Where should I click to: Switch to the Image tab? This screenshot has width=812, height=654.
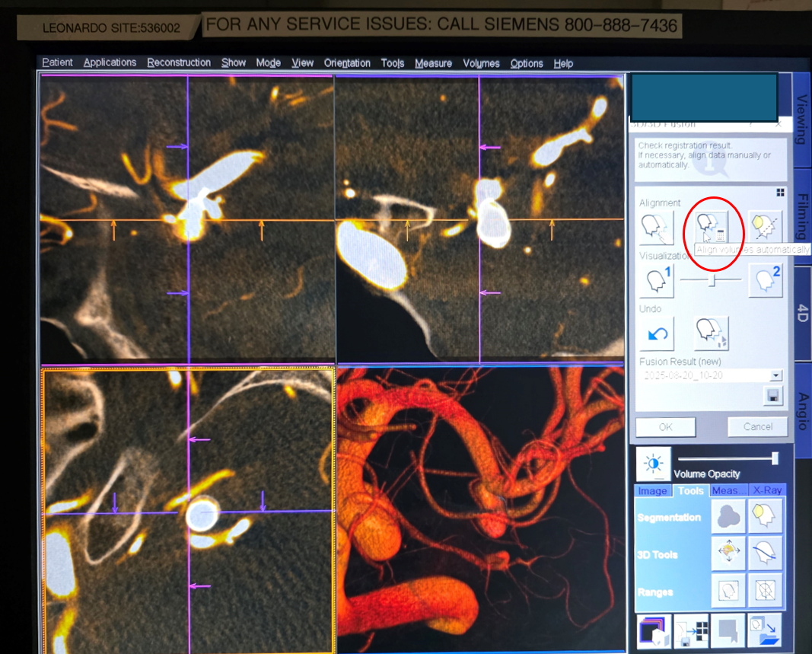(652, 490)
